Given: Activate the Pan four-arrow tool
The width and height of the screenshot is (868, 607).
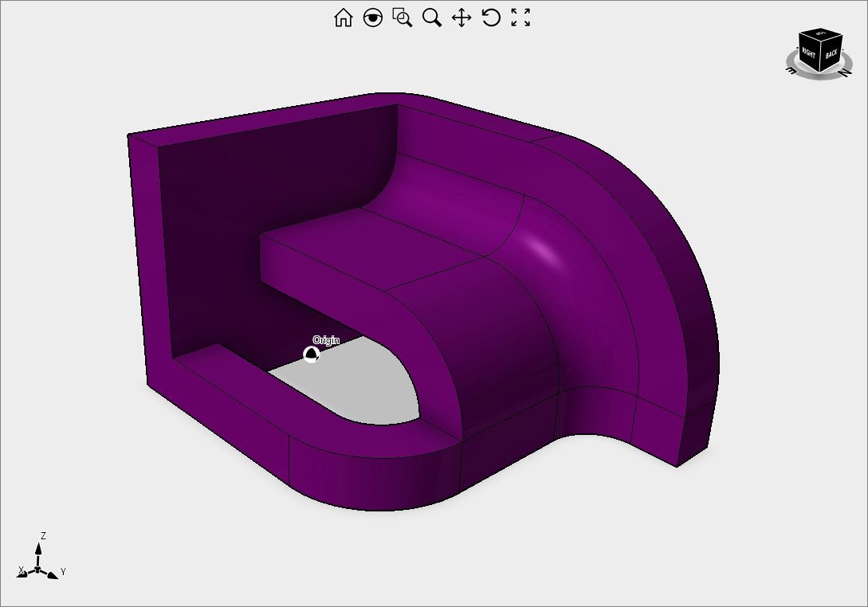Looking at the screenshot, I should click(x=461, y=18).
